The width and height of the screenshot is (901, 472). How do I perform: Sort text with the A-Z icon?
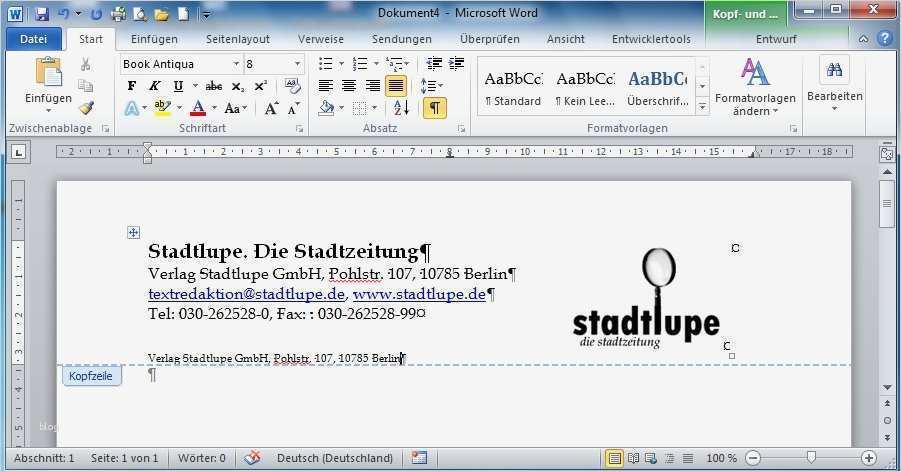pyautogui.click(x=401, y=108)
